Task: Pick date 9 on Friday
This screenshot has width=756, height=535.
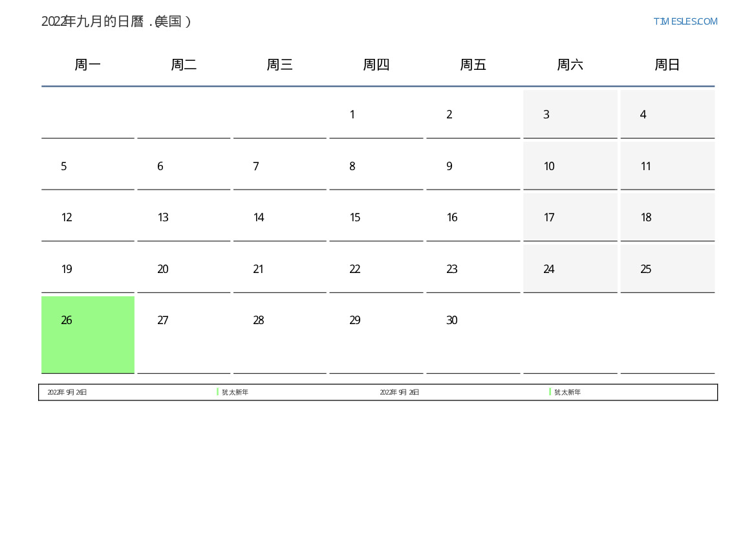Action: pyautogui.click(x=449, y=166)
